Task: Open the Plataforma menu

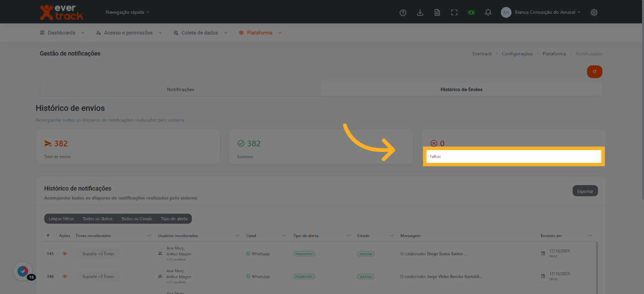Action: (x=260, y=33)
